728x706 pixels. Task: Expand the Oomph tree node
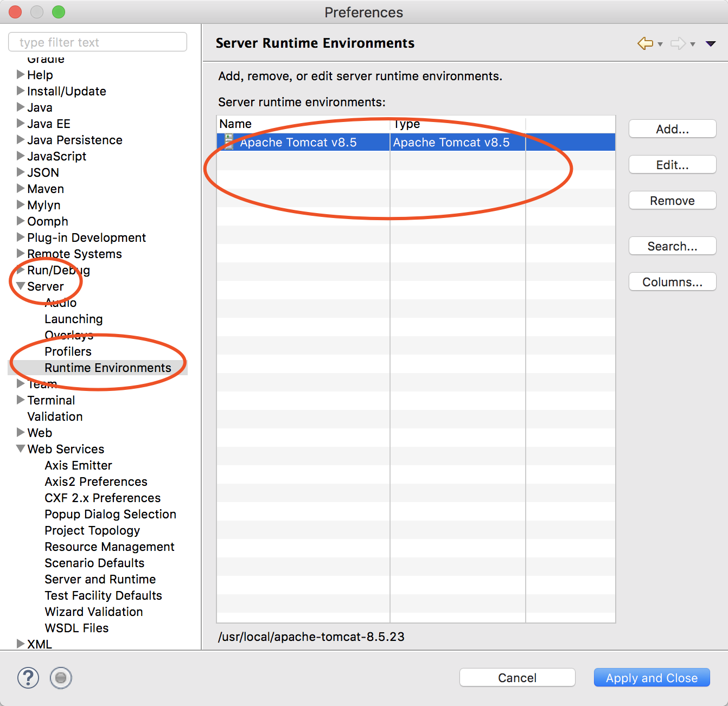click(21, 221)
